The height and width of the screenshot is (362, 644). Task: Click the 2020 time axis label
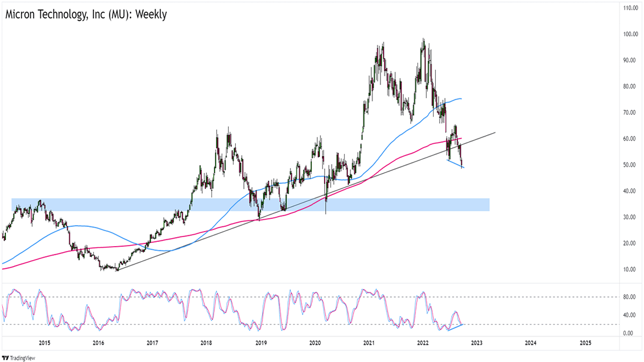tap(314, 343)
